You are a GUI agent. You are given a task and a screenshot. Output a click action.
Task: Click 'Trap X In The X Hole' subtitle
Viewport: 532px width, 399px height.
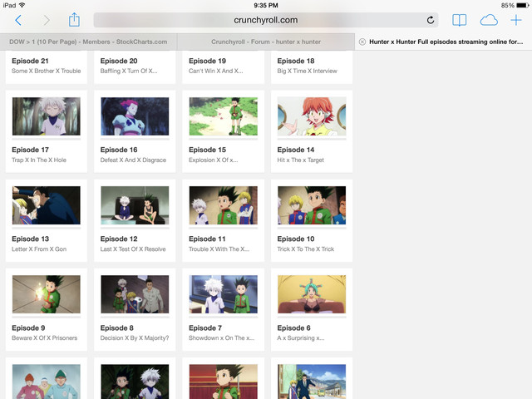point(39,160)
